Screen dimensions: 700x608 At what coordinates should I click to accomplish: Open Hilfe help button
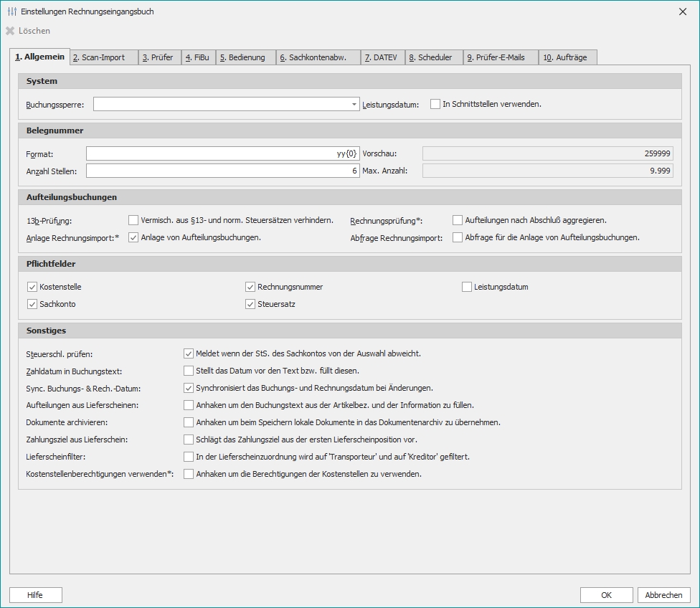click(35, 595)
